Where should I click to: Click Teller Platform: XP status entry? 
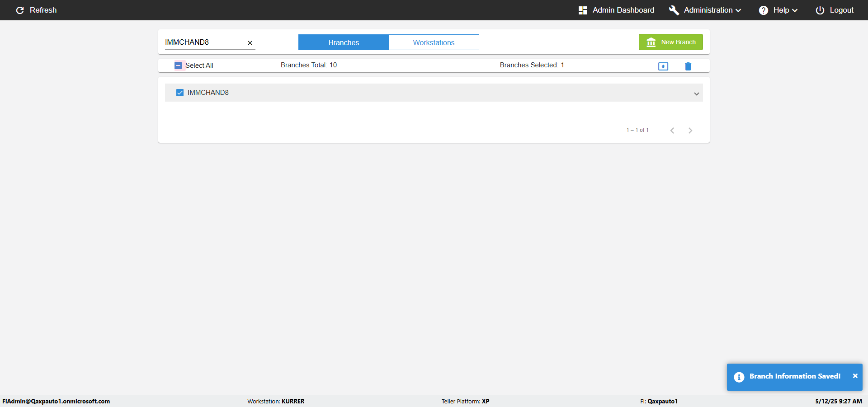(x=466, y=401)
